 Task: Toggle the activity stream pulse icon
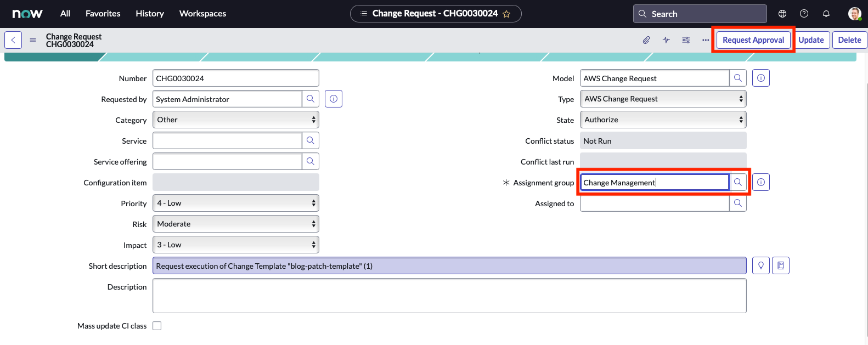click(x=666, y=40)
